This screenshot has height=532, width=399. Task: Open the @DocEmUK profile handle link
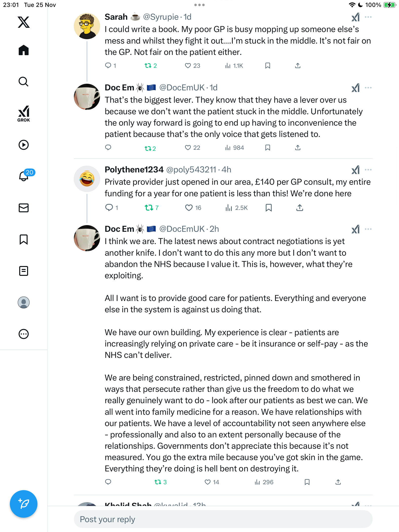182,87
